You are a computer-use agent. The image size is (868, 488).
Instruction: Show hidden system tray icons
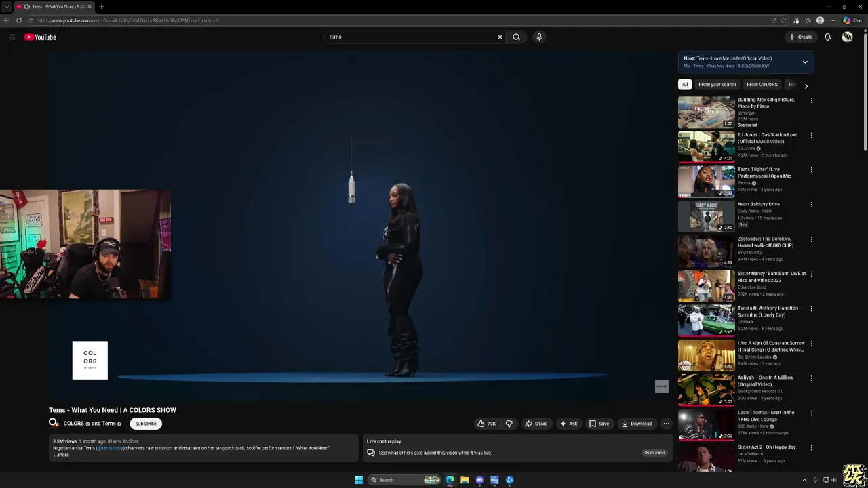click(x=804, y=480)
